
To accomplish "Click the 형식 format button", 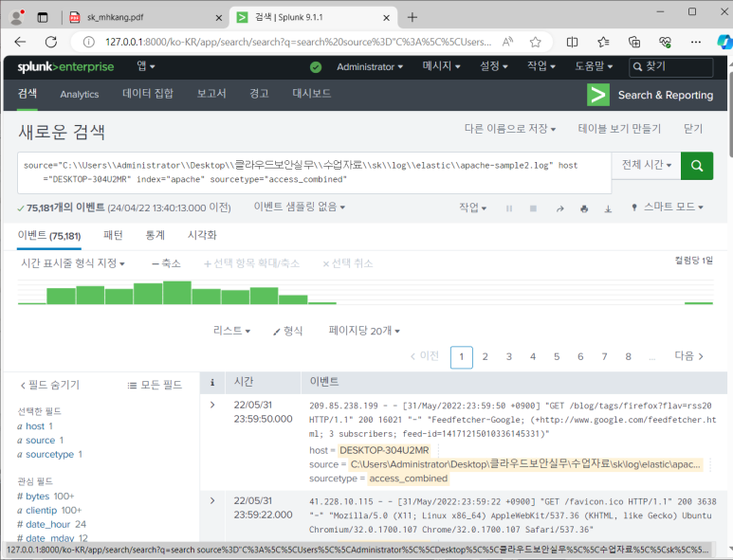I will (288, 331).
